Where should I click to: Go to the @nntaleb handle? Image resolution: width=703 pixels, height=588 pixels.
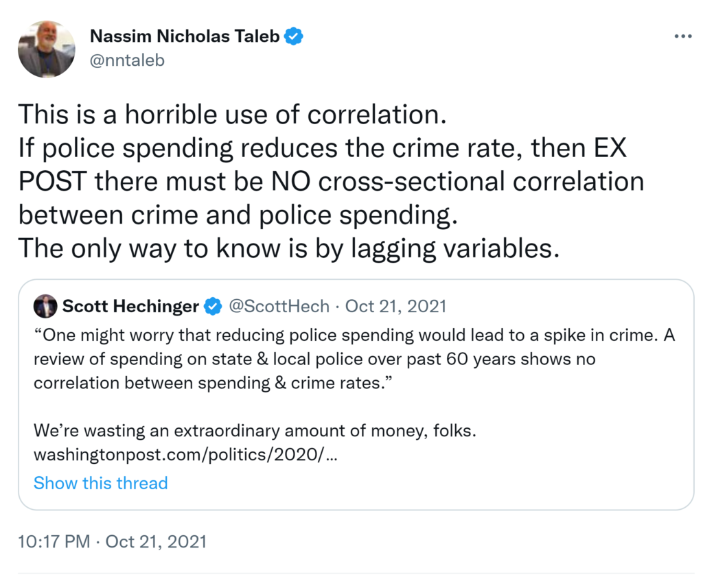127,60
